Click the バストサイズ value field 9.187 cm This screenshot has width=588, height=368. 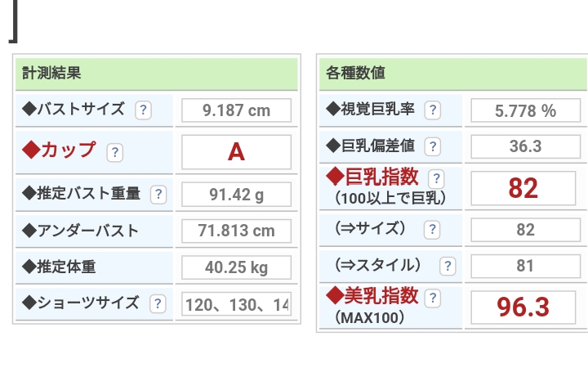(x=236, y=110)
